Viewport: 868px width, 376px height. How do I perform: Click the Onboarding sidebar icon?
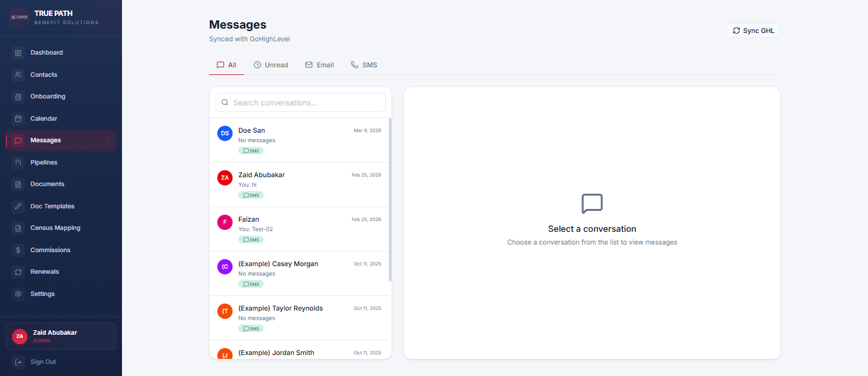[18, 96]
